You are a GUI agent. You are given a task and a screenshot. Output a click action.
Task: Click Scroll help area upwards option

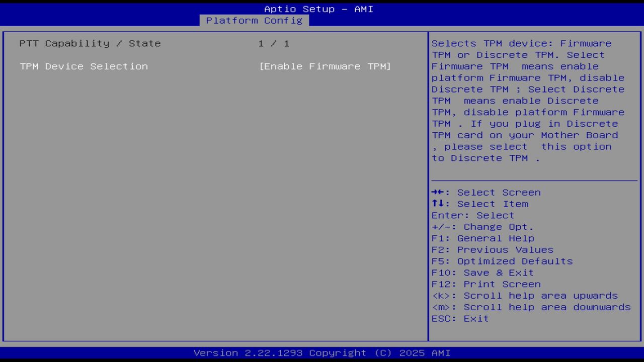click(525, 296)
